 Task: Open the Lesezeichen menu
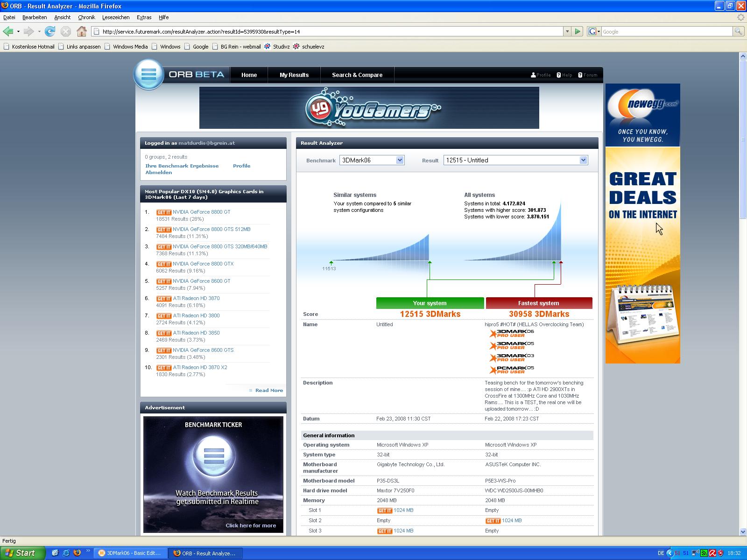[x=116, y=17]
